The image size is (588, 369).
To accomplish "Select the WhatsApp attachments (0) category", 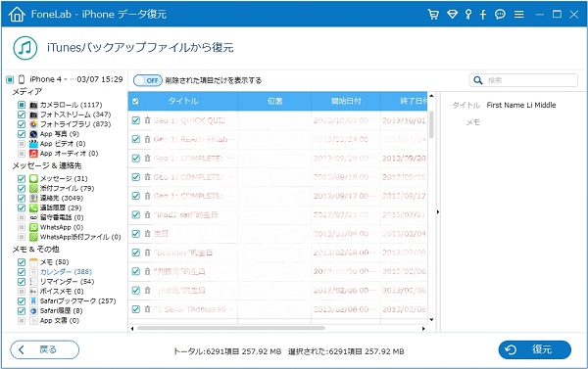I will click(x=80, y=237).
